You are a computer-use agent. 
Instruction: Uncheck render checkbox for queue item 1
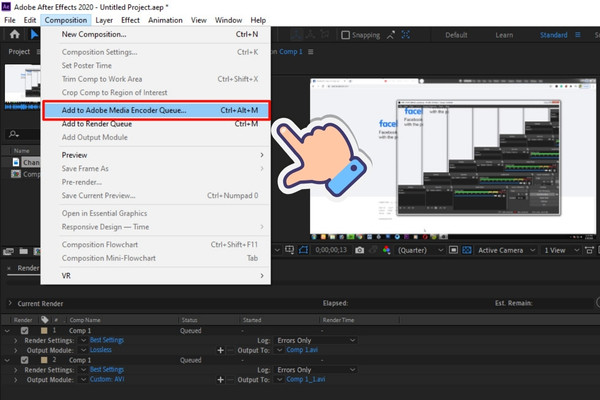24,330
